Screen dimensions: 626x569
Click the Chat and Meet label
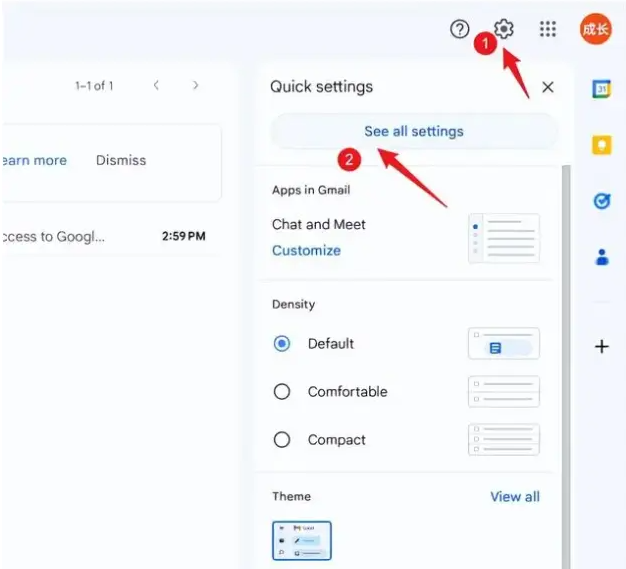[x=319, y=224]
